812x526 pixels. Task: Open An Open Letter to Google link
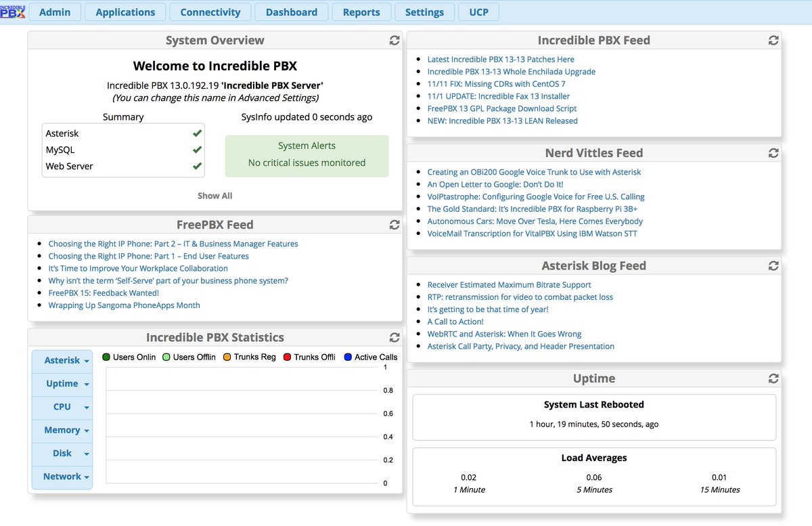pyautogui.click(x=495, y=184)
